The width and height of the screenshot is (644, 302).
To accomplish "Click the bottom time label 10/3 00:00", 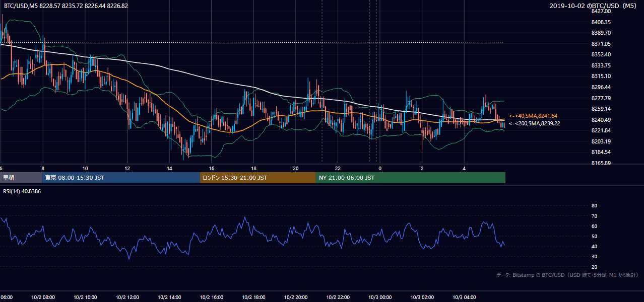I will click(x=380, y=297).
